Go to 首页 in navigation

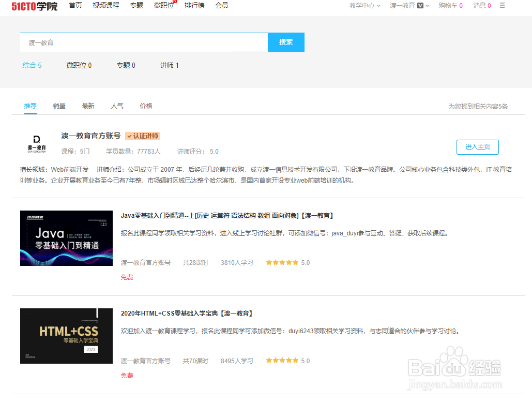(x=75, y=6)
